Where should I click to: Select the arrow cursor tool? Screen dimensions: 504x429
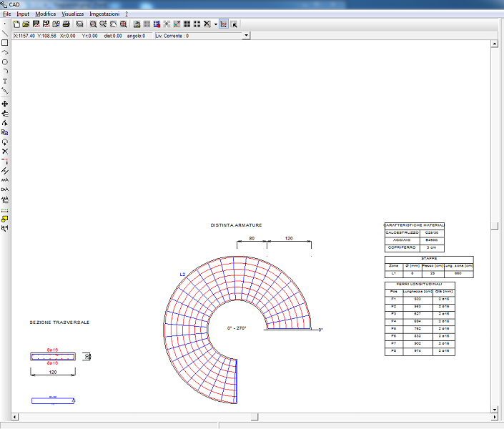click(234, 24)
